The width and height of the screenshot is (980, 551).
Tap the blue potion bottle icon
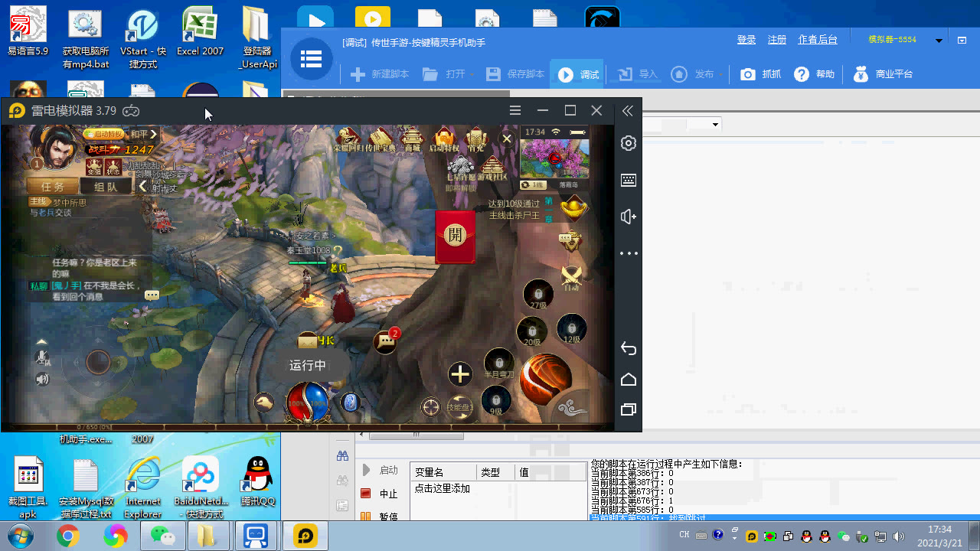[x=350, y=401]
